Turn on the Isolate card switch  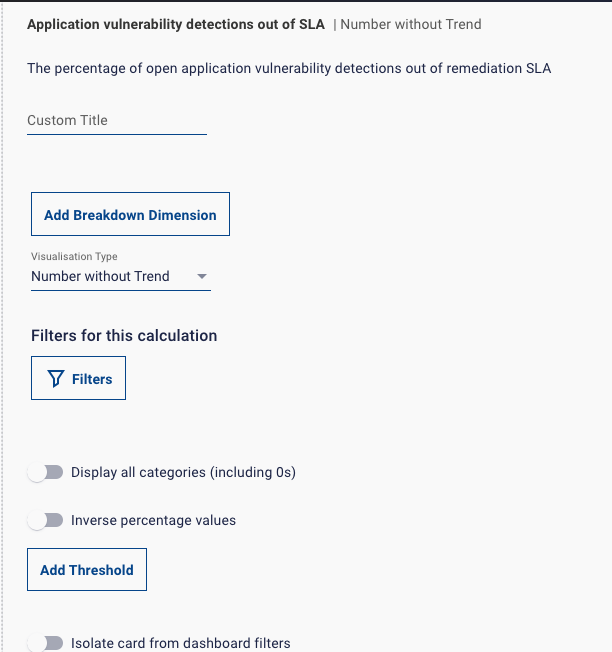(45, 643)
